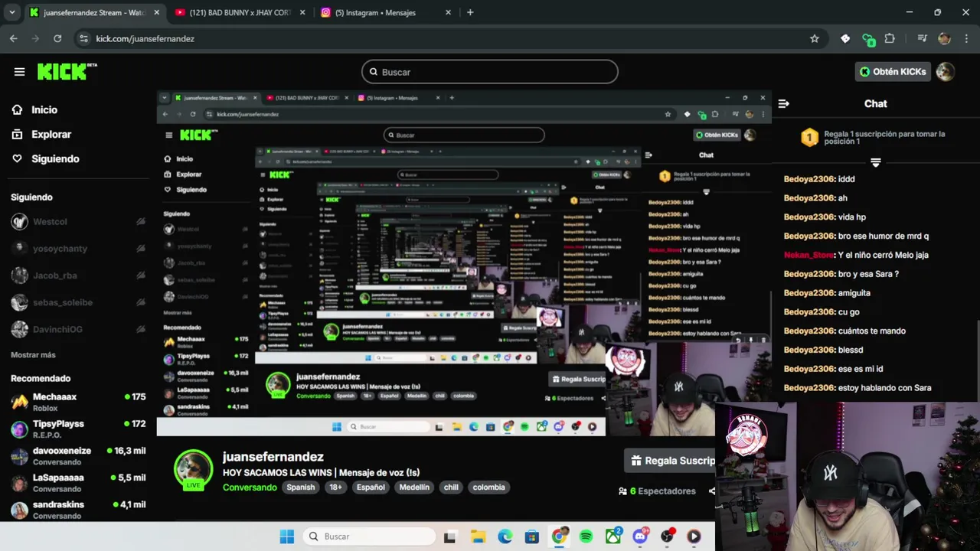Viewport: 980px width, 551px height.
Task: Click the Windows taskbar Buscar search
Action: click(x=369, y=536)
